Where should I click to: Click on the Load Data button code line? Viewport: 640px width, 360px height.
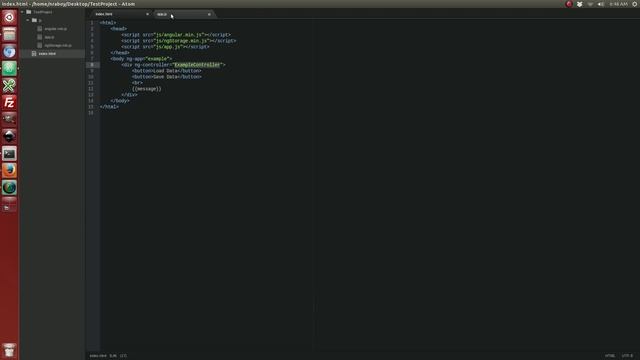(167, 71)
